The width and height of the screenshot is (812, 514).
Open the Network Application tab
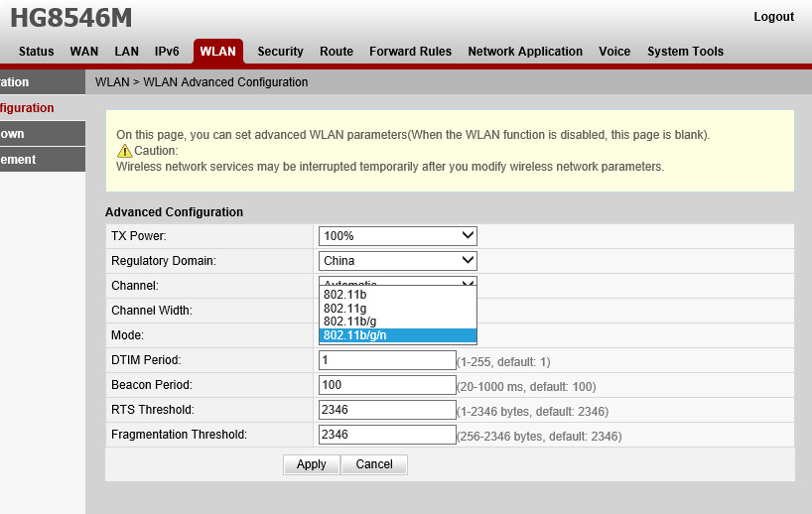click(x=525, y=52)
